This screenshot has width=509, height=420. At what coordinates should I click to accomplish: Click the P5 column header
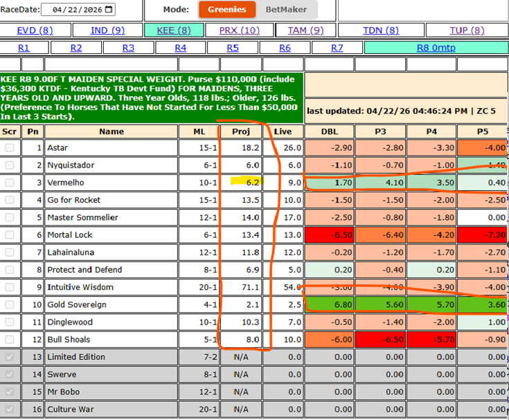click(483, 131)
